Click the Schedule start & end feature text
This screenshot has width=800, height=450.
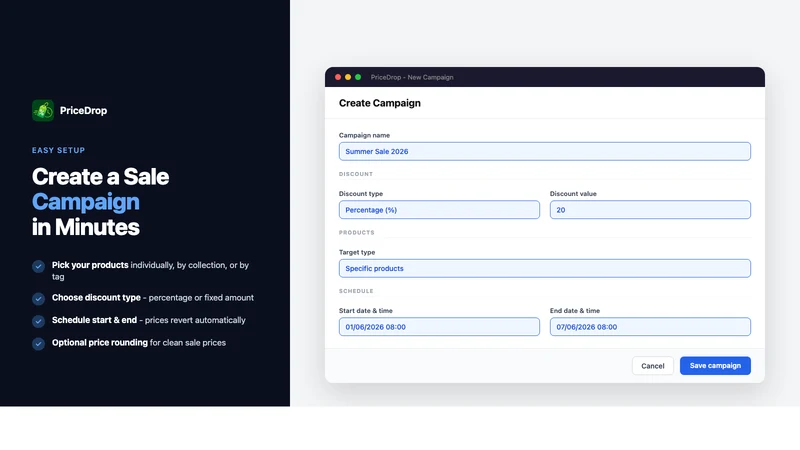coord(148,320)
